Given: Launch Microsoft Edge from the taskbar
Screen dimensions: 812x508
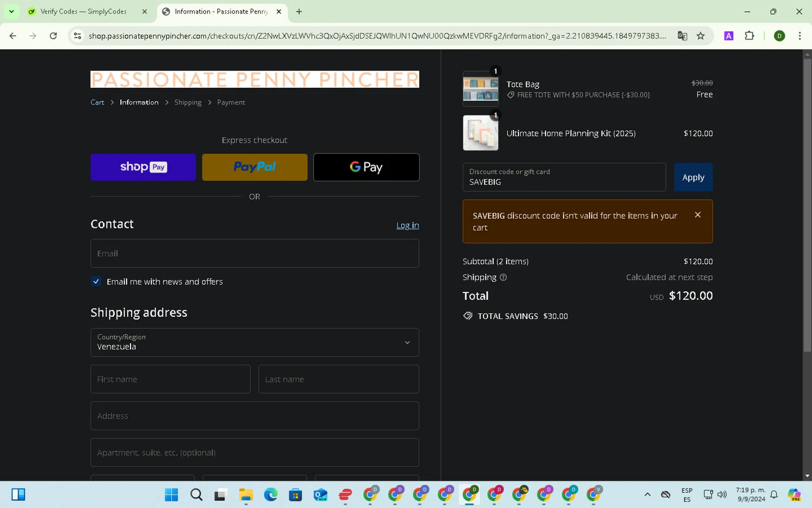Looking at the screenshot, I should [x=271, y=494].
